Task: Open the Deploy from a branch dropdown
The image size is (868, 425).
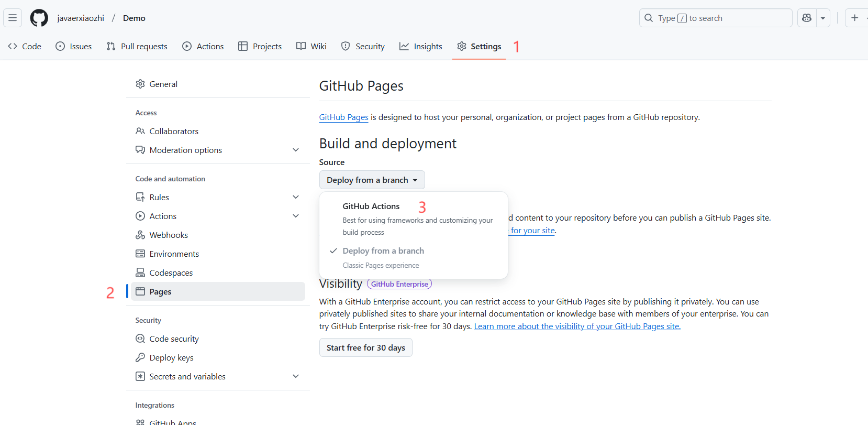Action: pyautogui.click(x=372, y=180)
